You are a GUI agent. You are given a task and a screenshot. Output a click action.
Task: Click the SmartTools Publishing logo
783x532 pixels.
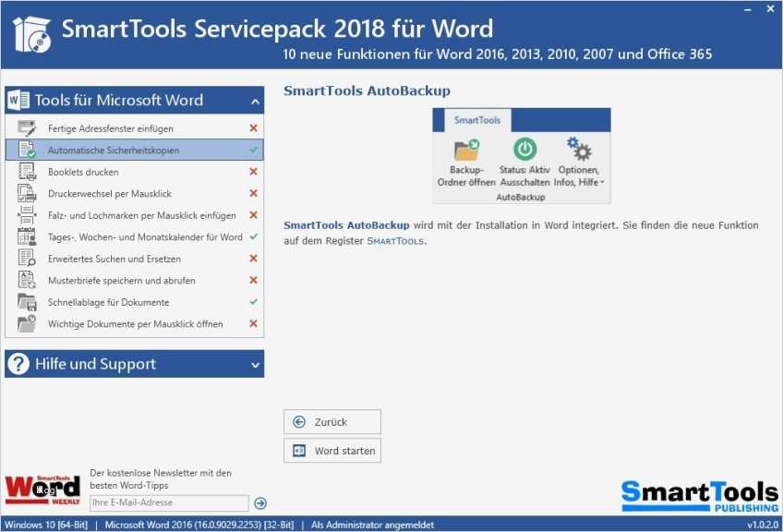tap(700, 496)
